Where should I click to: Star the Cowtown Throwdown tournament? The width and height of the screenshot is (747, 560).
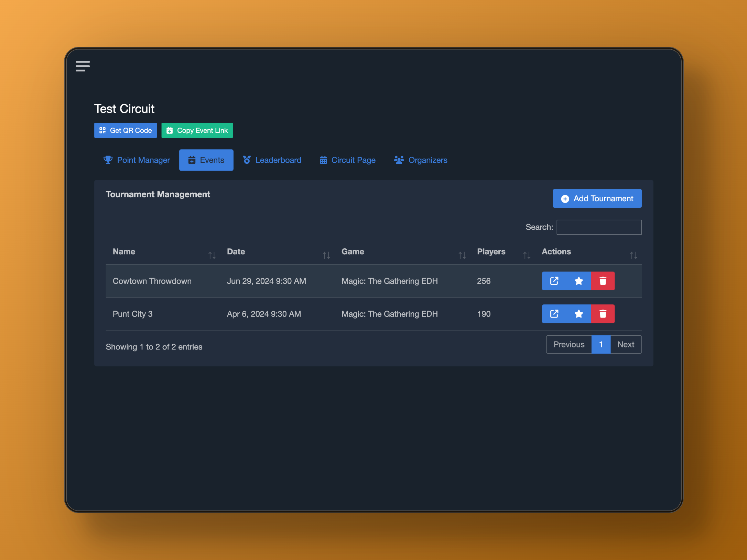pos(579,281)
